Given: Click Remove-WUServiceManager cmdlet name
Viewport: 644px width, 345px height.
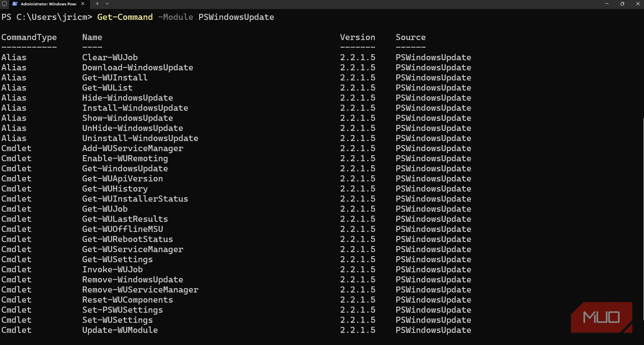Looking at the screenshot, I should click(x=140, y=290).
